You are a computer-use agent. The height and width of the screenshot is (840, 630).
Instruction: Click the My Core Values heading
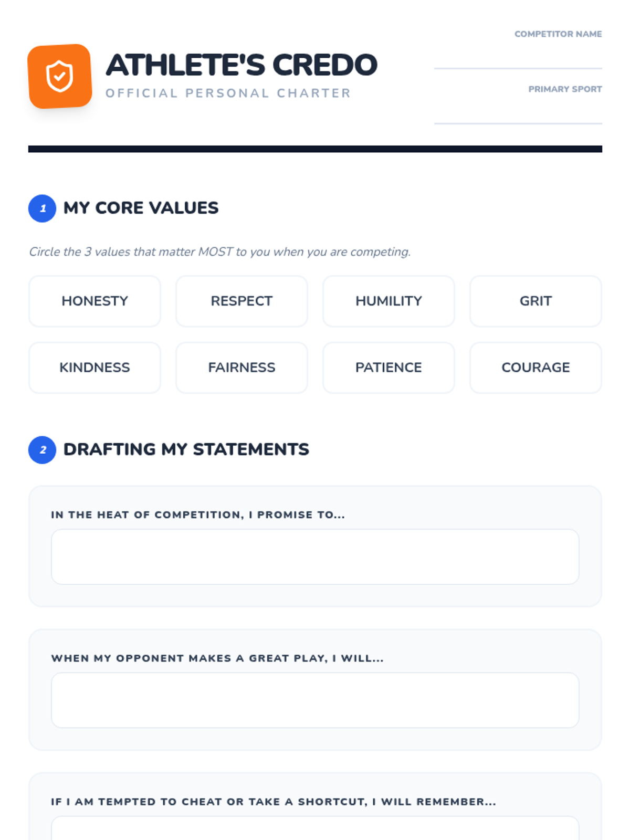(x=141, y=208)
